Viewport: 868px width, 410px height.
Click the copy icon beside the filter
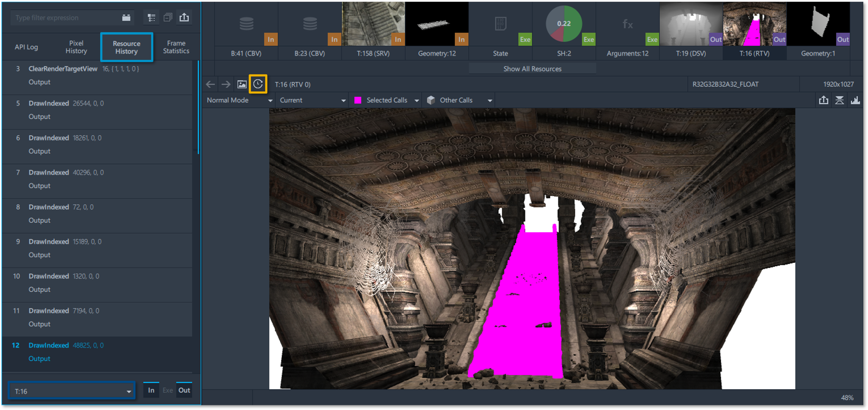pyautogui.click(x=167, y=17)
